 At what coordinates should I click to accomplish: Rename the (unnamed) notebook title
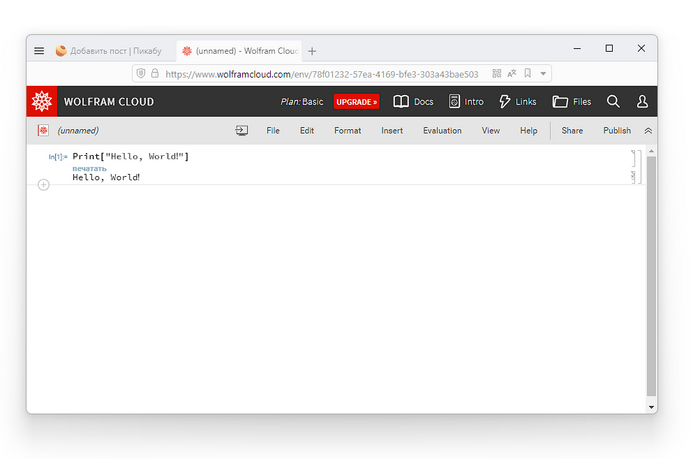click(x=78, y=131)
